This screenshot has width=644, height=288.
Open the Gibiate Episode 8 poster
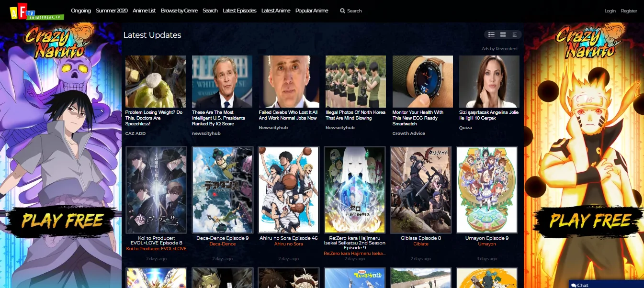click(421, 190)
